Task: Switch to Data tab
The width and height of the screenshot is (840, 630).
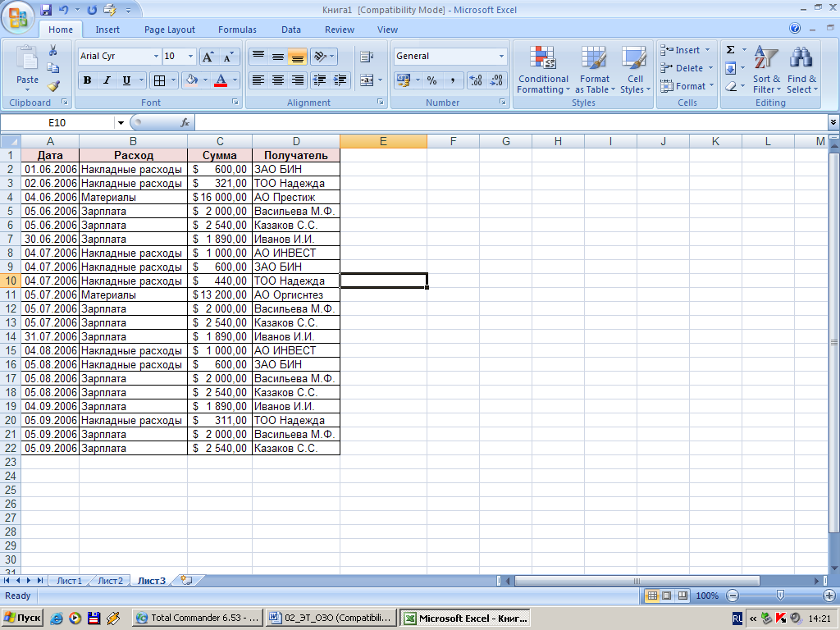Action: coord(291,30)
